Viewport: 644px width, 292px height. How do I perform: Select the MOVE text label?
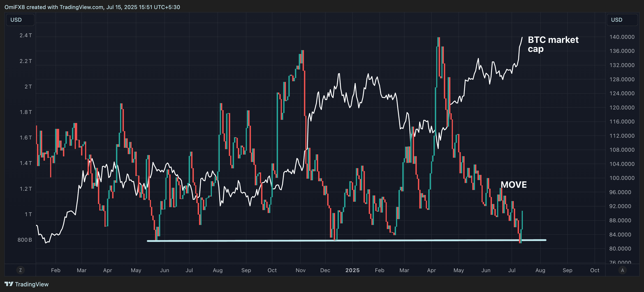click(514, 185)
